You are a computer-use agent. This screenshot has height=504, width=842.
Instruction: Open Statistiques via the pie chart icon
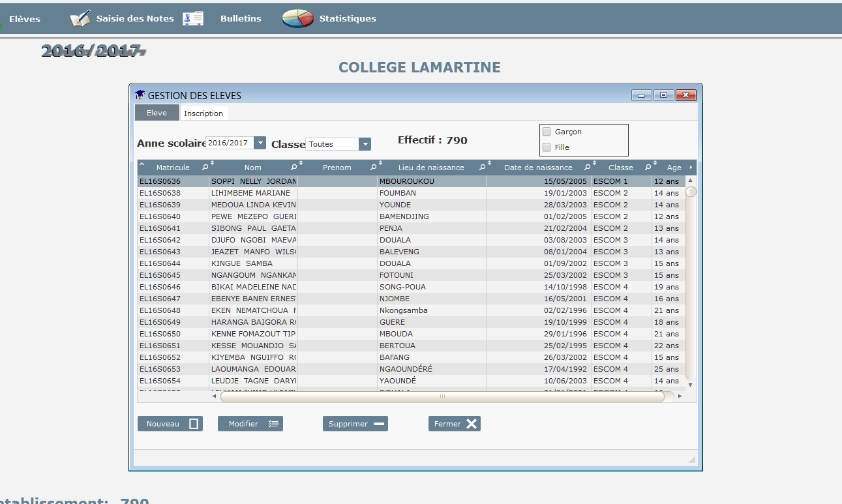(x=298, y=19)
